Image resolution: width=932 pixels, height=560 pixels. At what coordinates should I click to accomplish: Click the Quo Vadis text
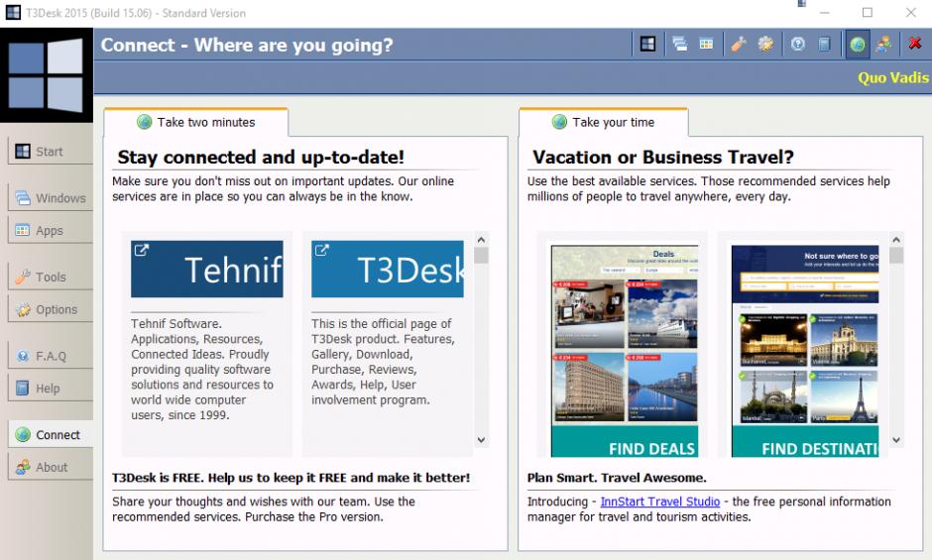tap(893, 78)
